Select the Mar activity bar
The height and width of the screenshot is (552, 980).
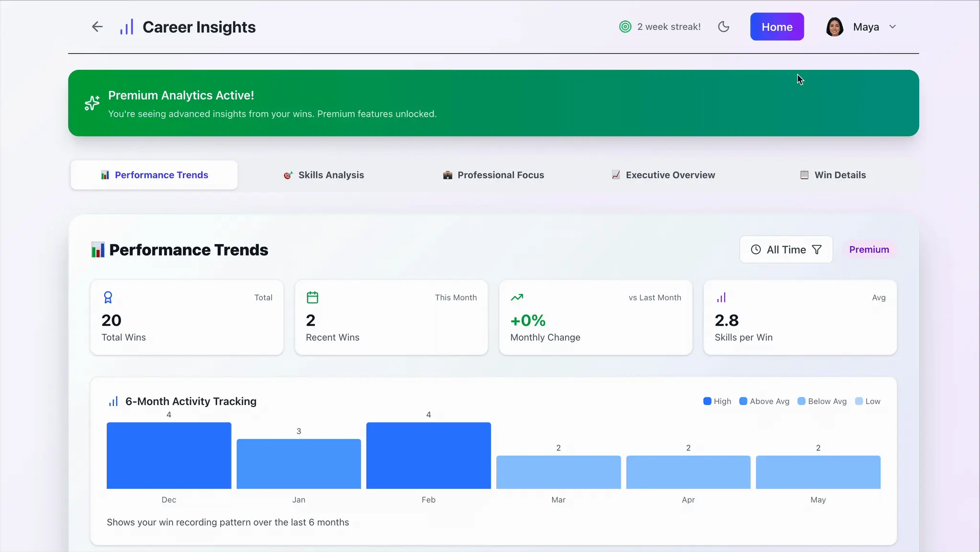558,472
